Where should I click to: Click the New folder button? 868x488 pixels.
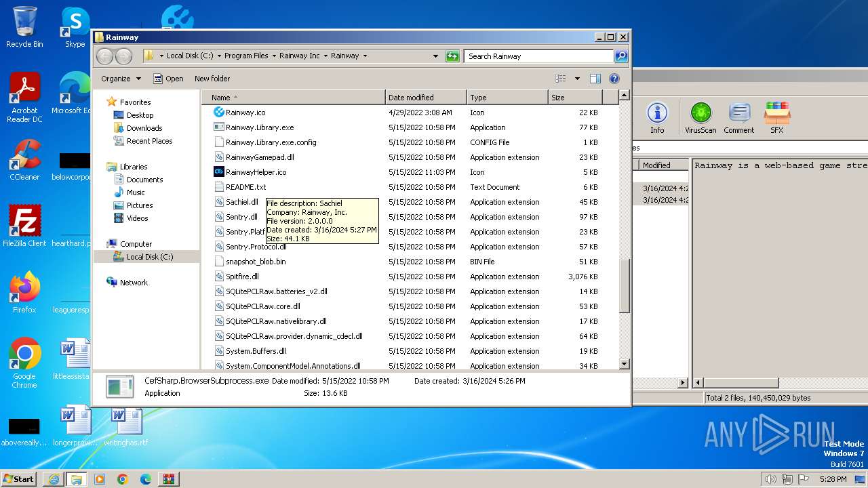tap(212, 79)
